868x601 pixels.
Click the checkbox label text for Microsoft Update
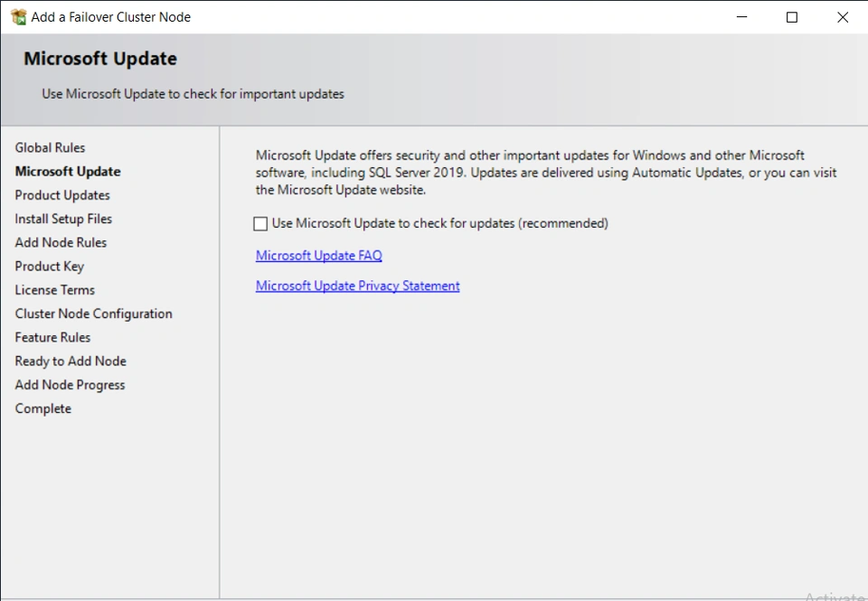439,223
